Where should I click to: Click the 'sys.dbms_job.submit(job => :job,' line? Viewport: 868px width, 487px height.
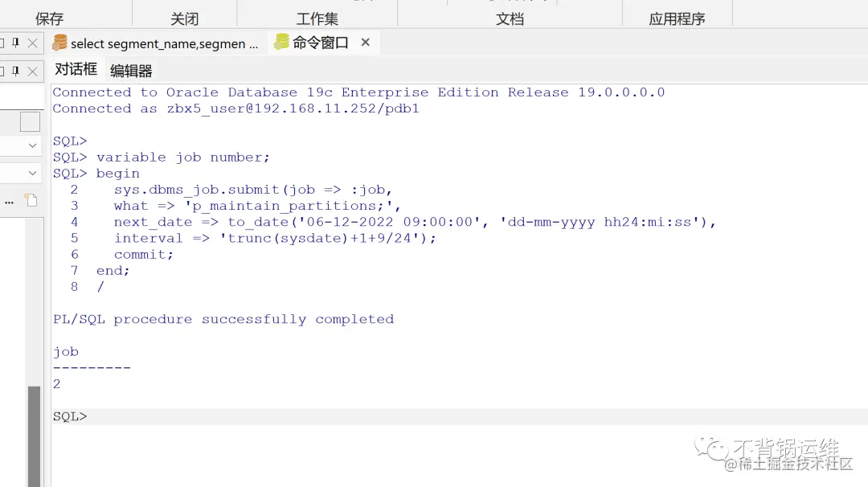click(253, 190)
